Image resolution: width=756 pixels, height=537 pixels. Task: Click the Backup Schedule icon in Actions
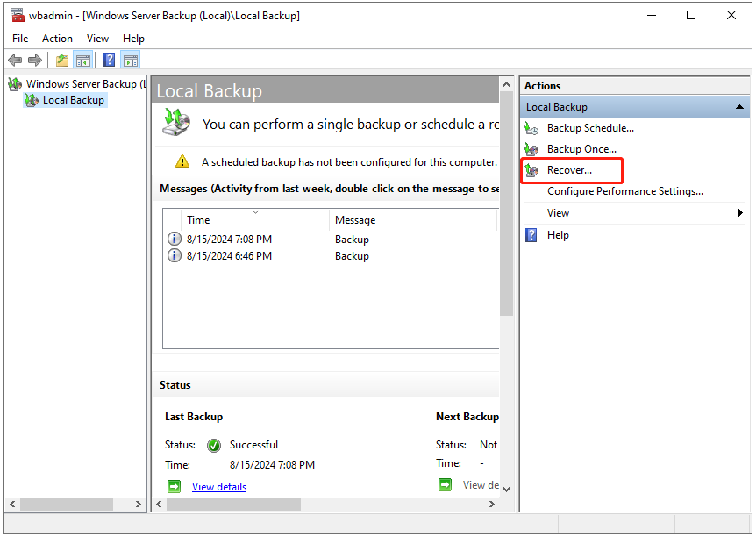pyautogui.click(x=531, y=128)
